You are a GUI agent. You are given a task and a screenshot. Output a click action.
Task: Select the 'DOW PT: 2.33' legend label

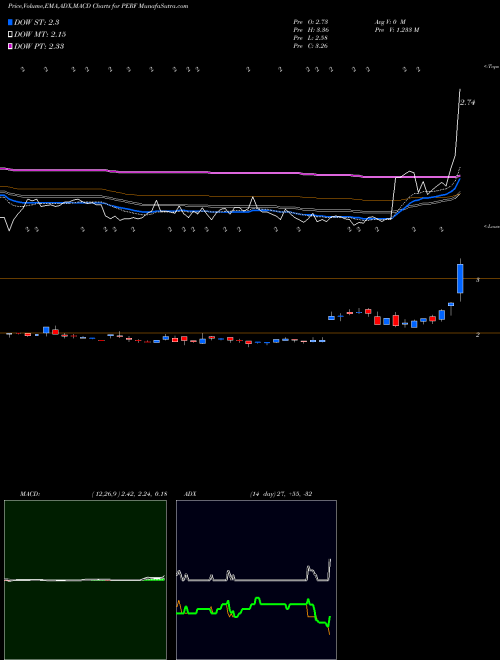pyautogui.click(x=39, y=46)
